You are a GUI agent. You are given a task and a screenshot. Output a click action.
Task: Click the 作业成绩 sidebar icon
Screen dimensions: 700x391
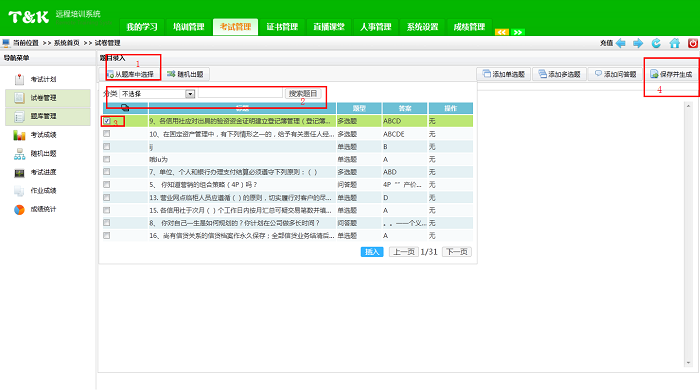(19, 191)
